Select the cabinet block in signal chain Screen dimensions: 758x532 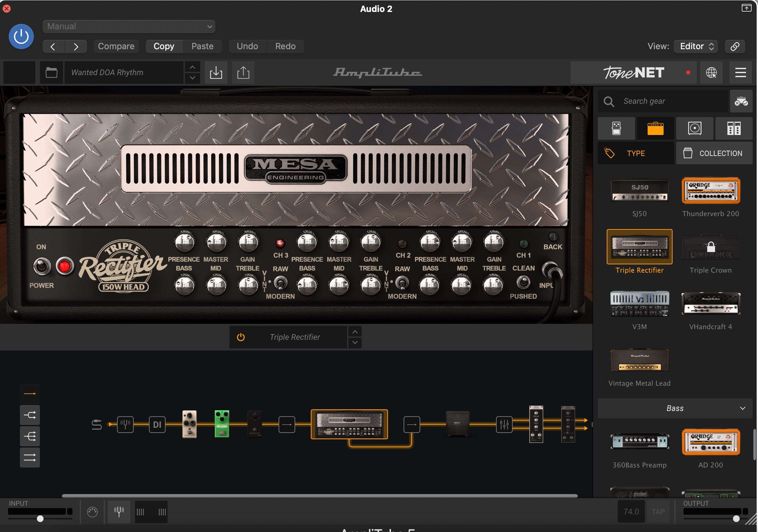point(457,424)
